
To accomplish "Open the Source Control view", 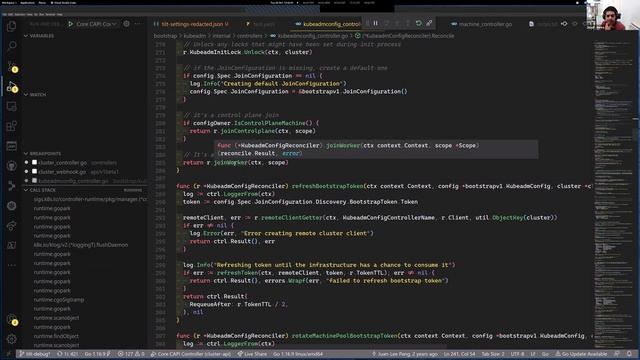I will point(12,66).
